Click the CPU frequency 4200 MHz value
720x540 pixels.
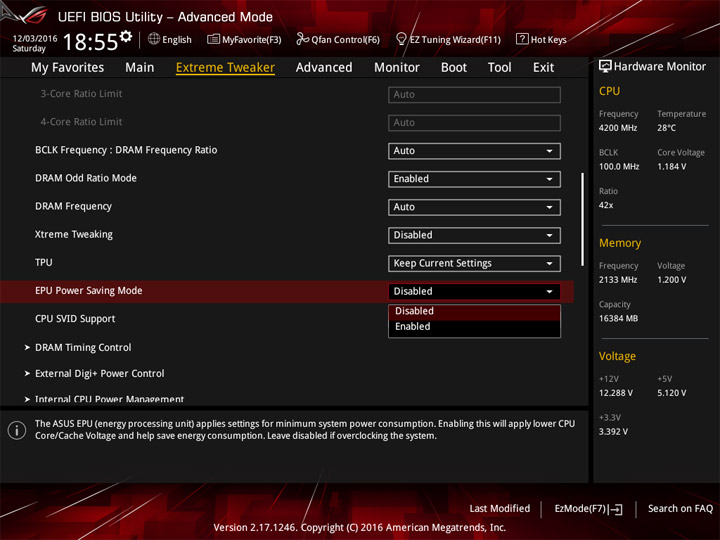point(618,128)
